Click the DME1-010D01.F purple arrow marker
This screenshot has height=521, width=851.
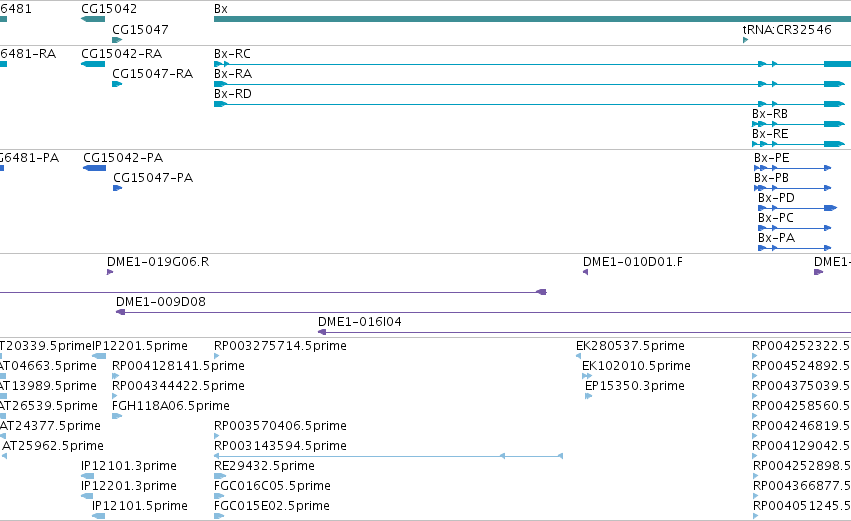pos(586,272)
